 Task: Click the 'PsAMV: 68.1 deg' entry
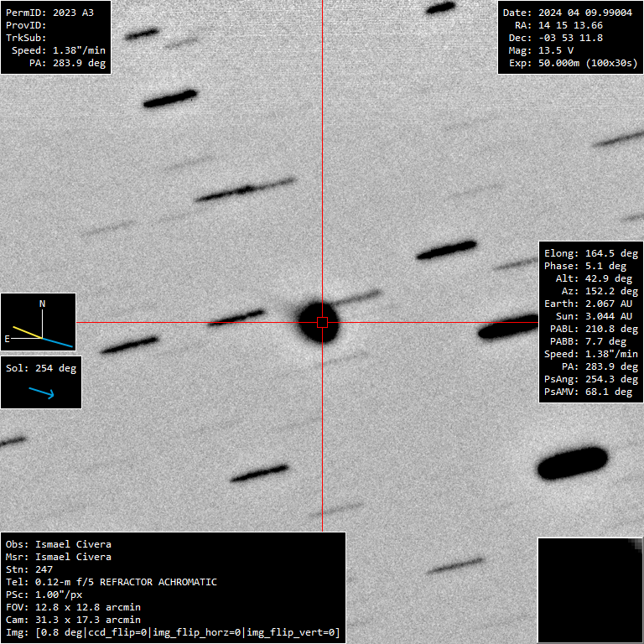(x=588, y=392)
